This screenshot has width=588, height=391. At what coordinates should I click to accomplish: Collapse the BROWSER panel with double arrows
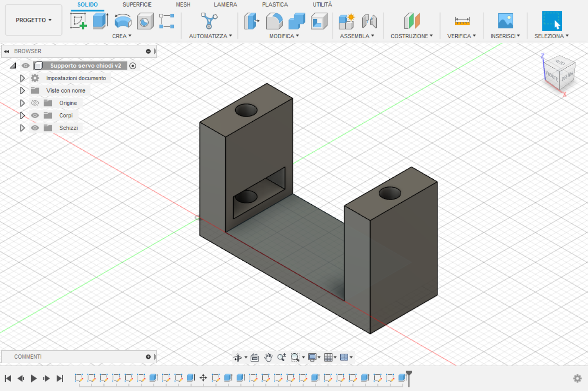[x=7, y=51]
